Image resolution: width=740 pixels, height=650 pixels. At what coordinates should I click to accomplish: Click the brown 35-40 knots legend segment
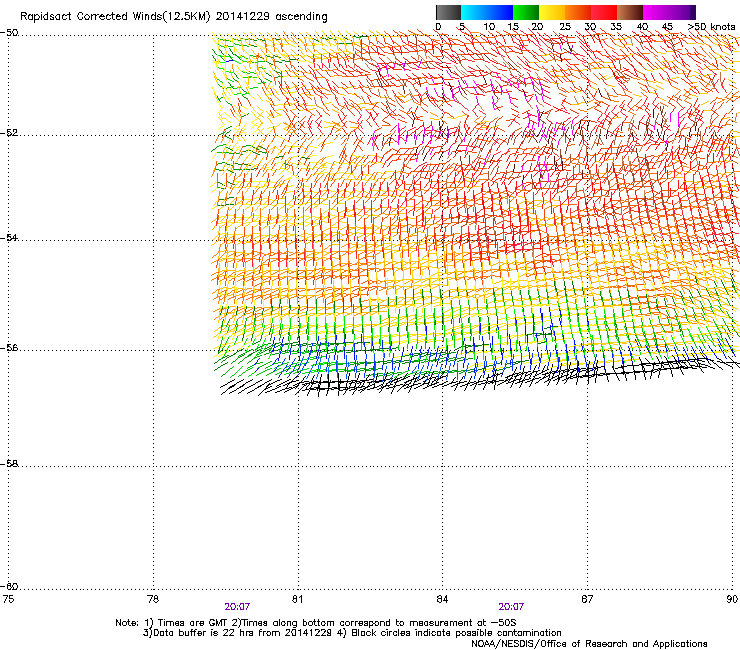(x=630, y=12)
